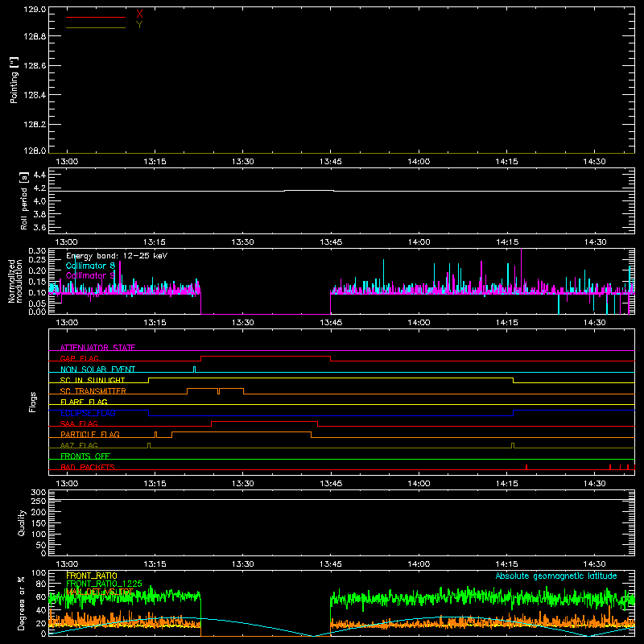Click the 14:30 label below the pointing panel
The height and width of the screenshot is (644, 644).
pyautogui.click(x=594, y=162)
